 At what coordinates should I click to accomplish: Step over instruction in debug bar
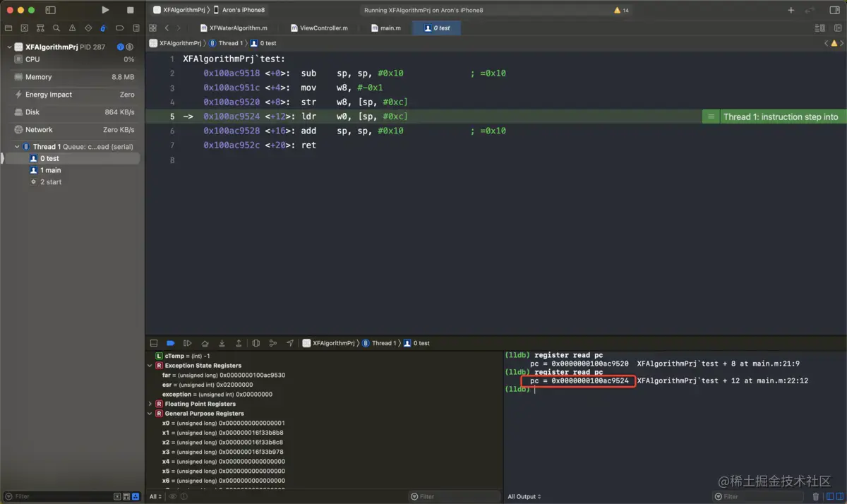pos(205,343)
